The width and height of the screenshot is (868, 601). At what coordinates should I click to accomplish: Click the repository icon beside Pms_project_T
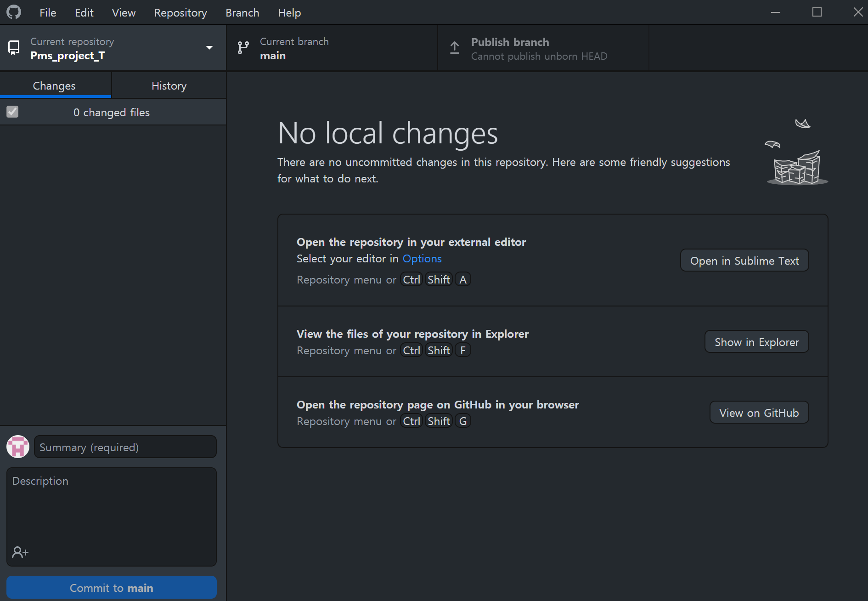(14, 48)
